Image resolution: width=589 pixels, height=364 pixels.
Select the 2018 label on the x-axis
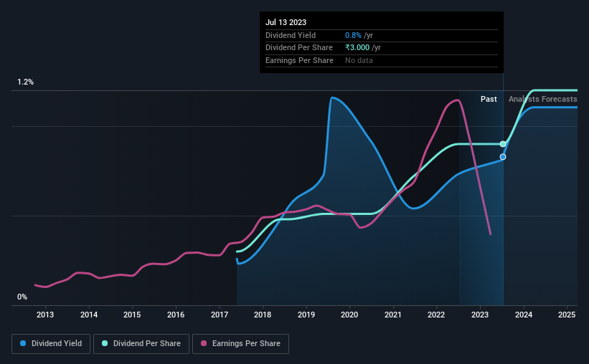coord(263,315)
